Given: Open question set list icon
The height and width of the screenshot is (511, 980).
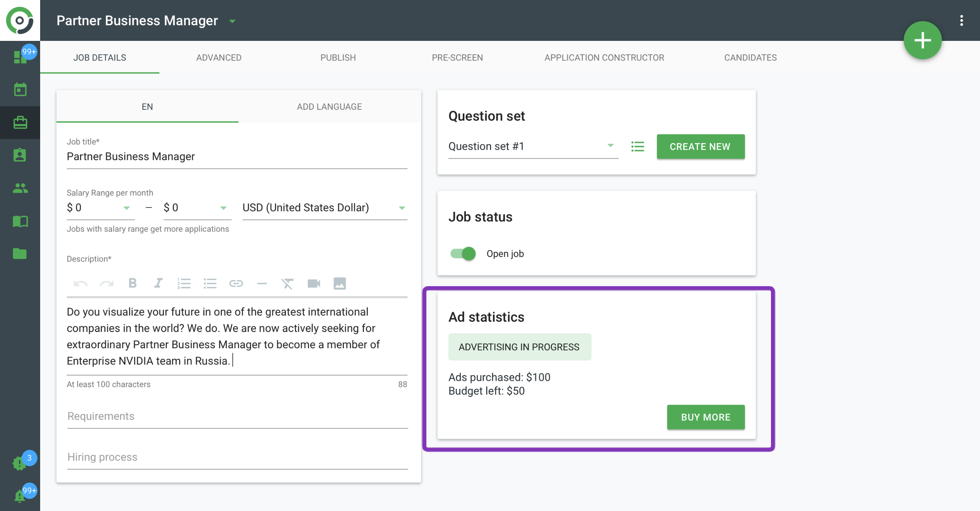Looking at the screenshot, I should click(x=638, y=146).
